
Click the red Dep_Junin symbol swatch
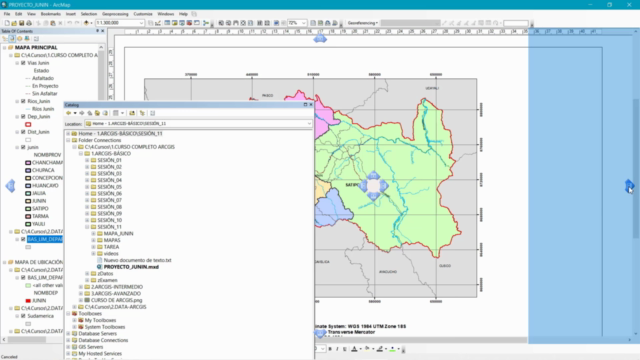pos(28,124)
